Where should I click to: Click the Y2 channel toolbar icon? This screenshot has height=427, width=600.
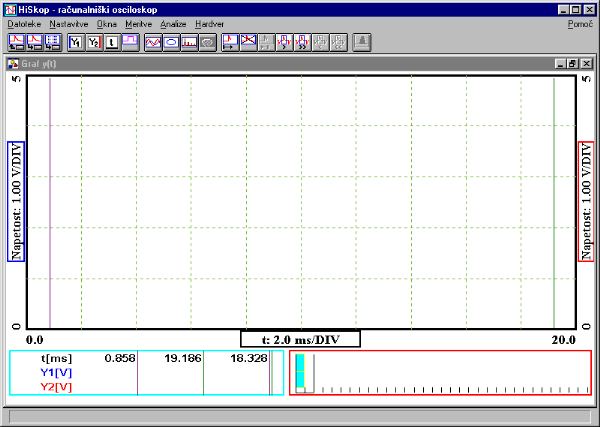[x=94, y=42]
